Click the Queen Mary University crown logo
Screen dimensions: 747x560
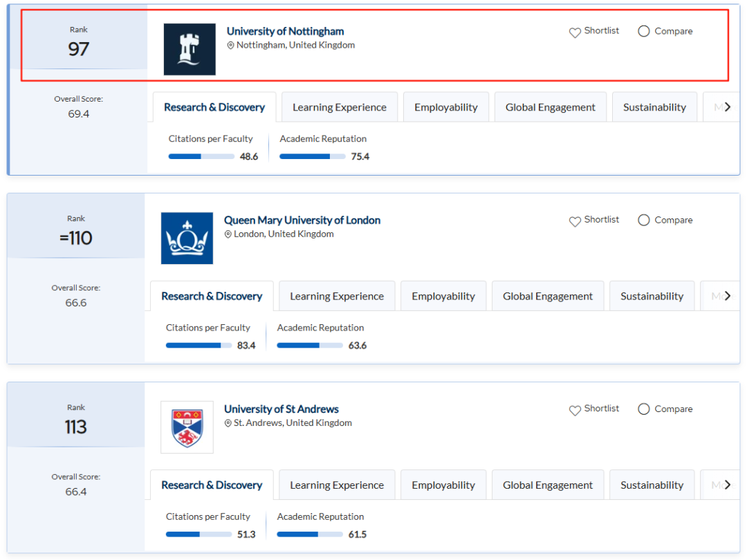pyautogui.click(x=187, y=238)
